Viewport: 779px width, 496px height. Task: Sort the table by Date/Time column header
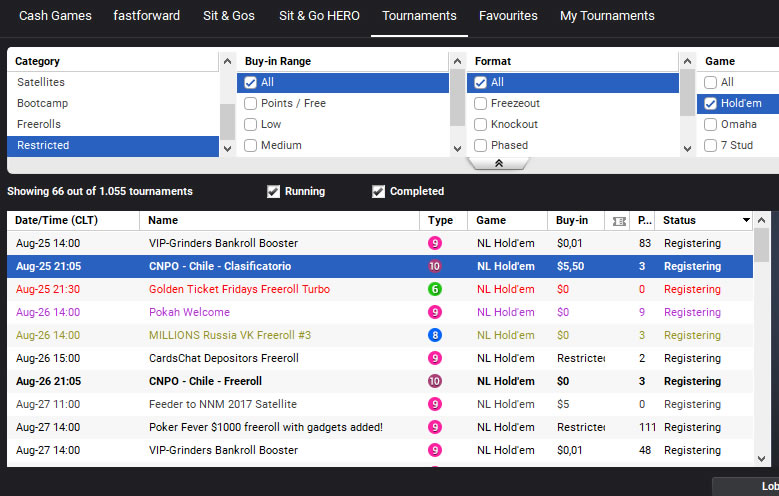click(56, 221)
